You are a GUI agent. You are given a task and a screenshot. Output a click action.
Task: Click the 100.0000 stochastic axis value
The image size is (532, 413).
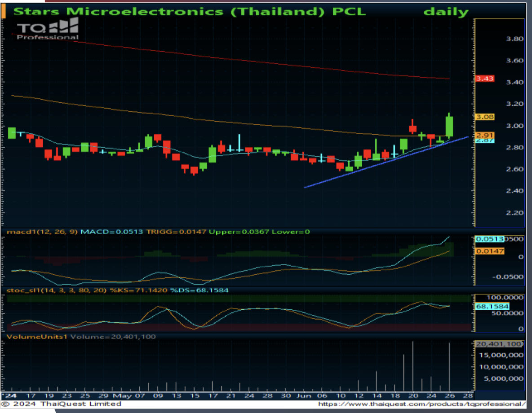(x=505, y=298)
